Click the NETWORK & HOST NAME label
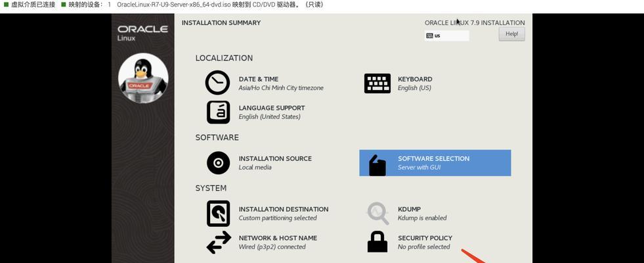 [x=278, y=238]
